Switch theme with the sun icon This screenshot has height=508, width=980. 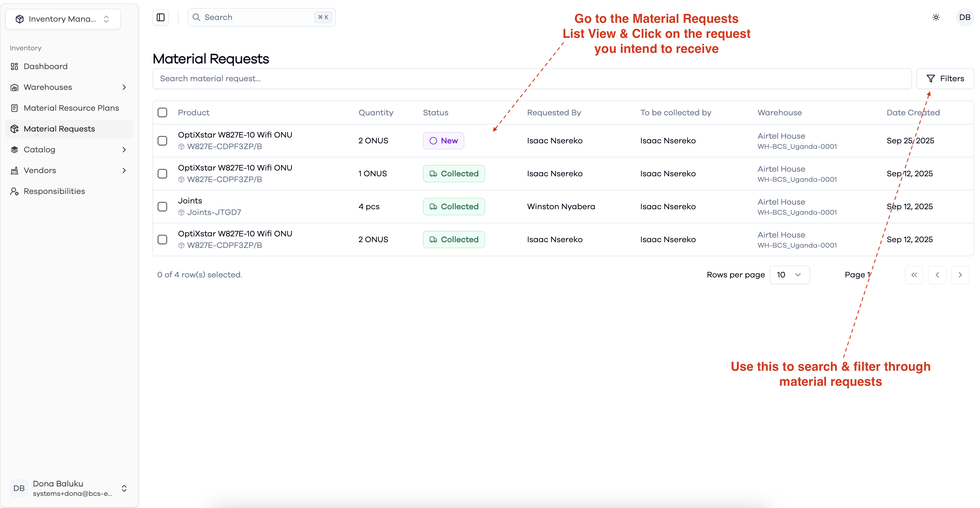936,18
